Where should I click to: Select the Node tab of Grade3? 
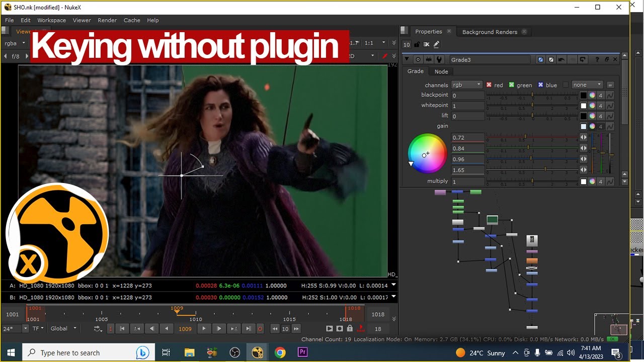tap(441, 71)
